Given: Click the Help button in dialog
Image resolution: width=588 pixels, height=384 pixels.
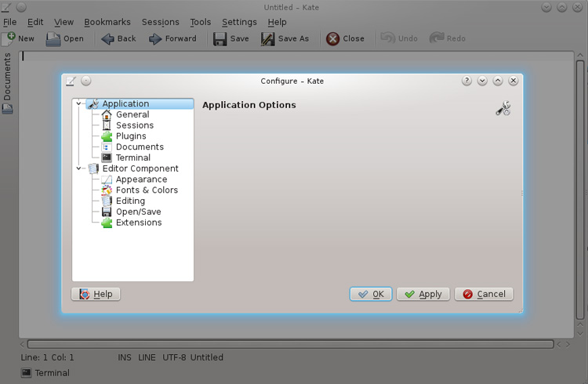Looking at the screenshot, I should click(x=96, y=294).
